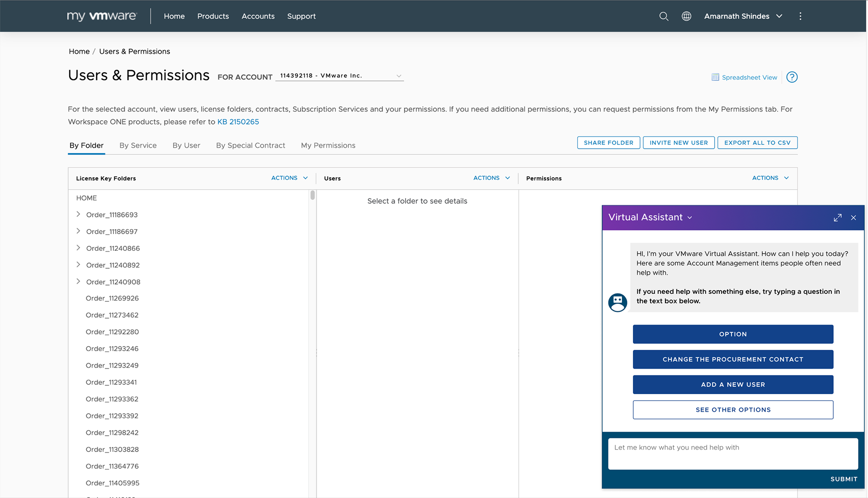
Task: Open the Virtual Assistant title dropdown
Action: click(x=690, y=218)
